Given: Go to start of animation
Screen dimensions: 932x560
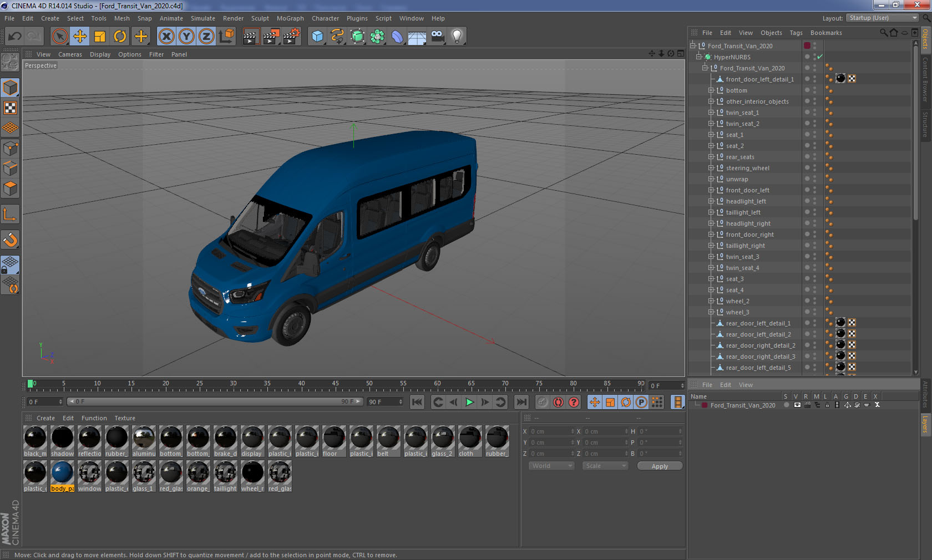Looking at the screenshot, I should [x=417, y=402].
